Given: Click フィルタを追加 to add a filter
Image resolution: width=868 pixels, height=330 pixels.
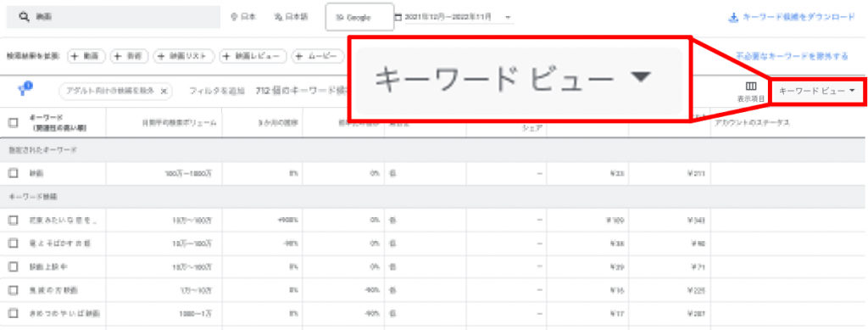Looking at the screenshot, I should [216, 91].
